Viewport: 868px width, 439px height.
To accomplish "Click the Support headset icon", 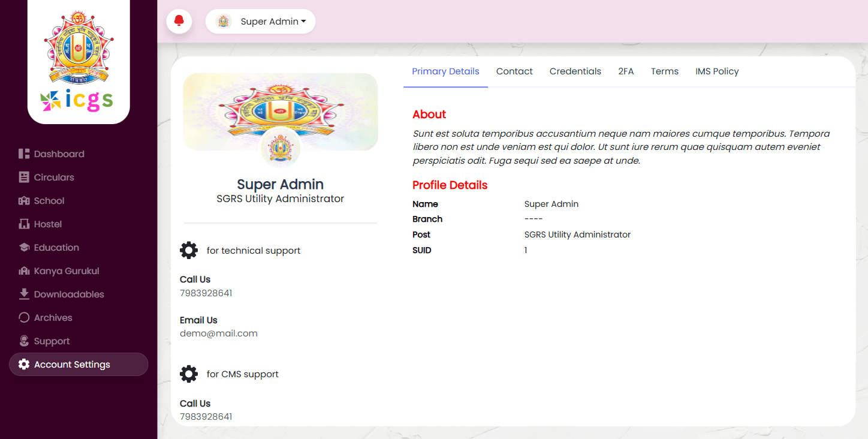I will click(x=24, y=341).
